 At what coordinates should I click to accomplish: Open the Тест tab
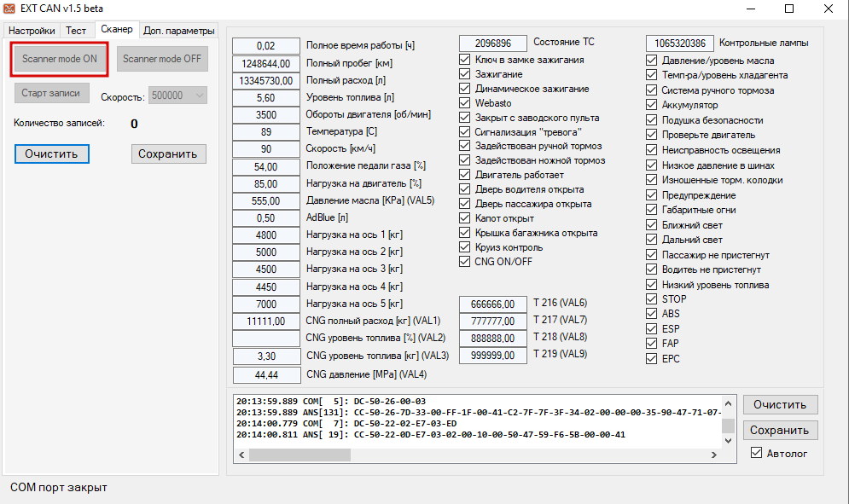(x=76, y=30)
